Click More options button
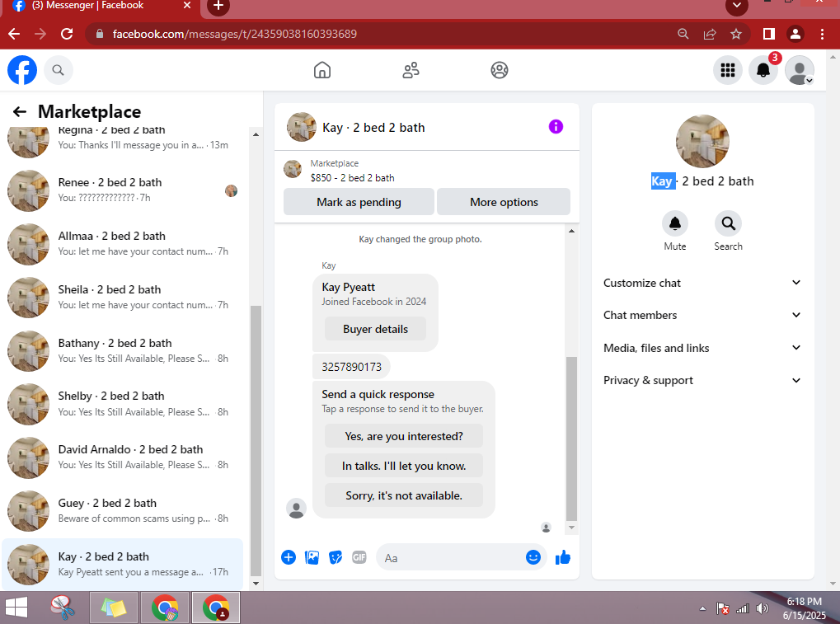 tap(504, 202)
